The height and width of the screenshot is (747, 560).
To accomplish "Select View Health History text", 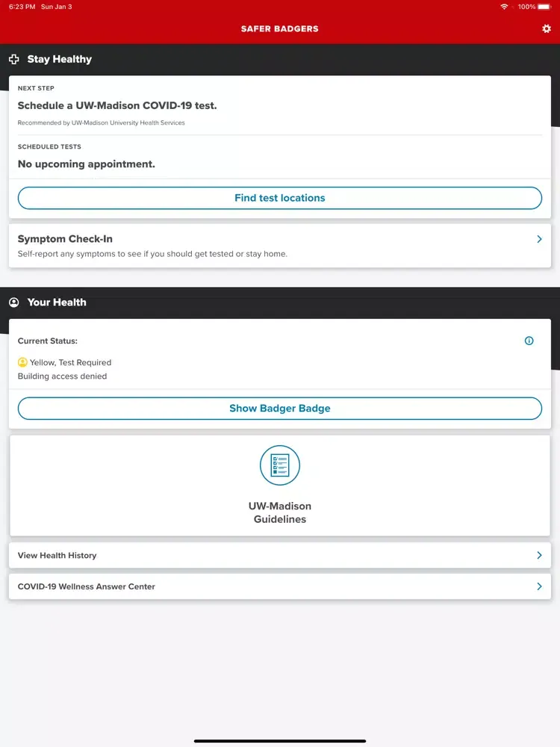I will point(57,555).
